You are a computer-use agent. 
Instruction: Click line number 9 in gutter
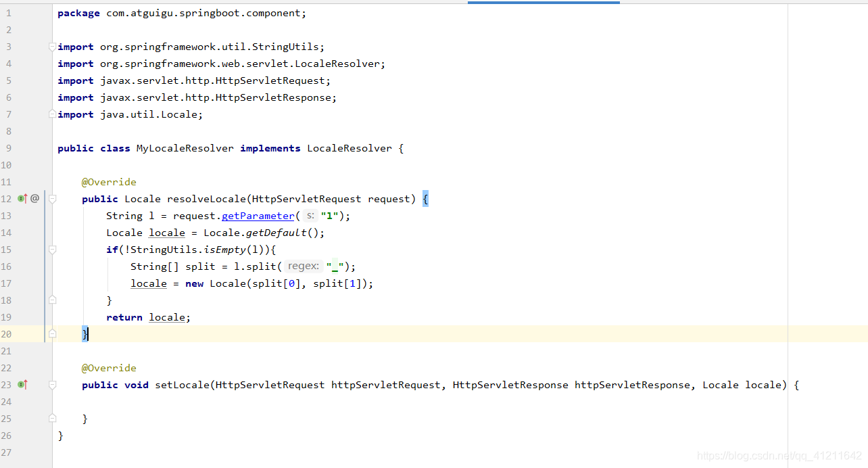(8, 148)
